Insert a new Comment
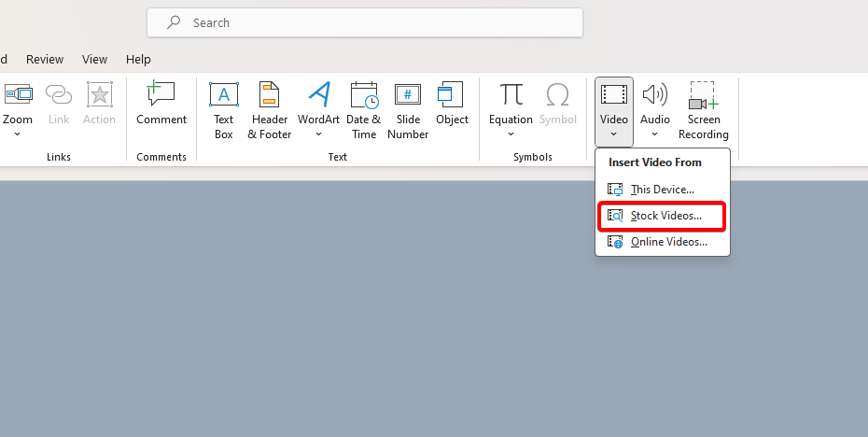The height and width of the screenshot is (437, 868). [161, 104]
